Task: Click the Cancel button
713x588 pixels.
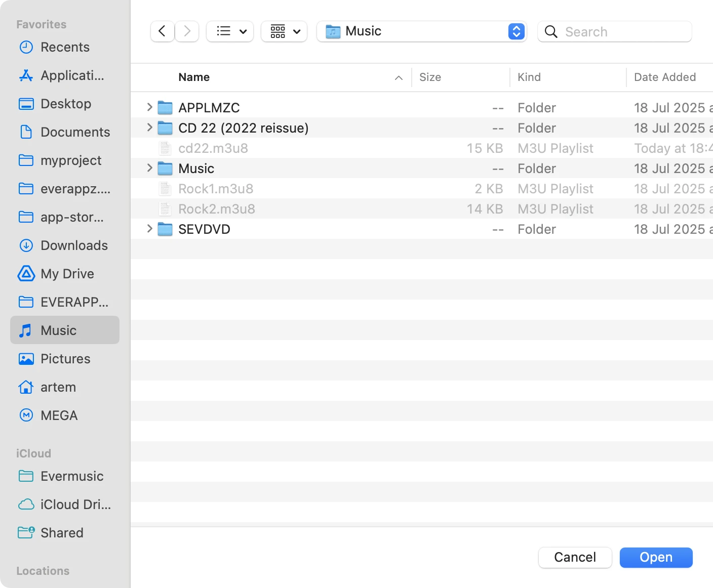Action: 575,557
